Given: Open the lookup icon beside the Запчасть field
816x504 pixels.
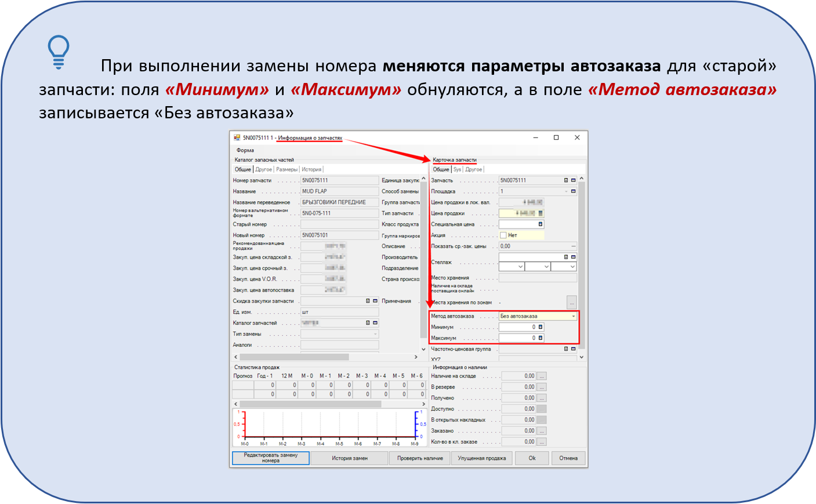Looking at the screenshot, I should 566,180.
